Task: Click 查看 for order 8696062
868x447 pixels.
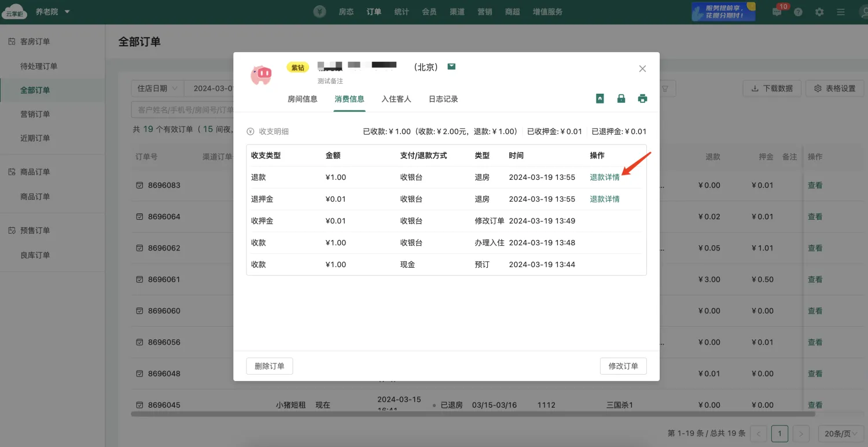Action: (815, 248)
